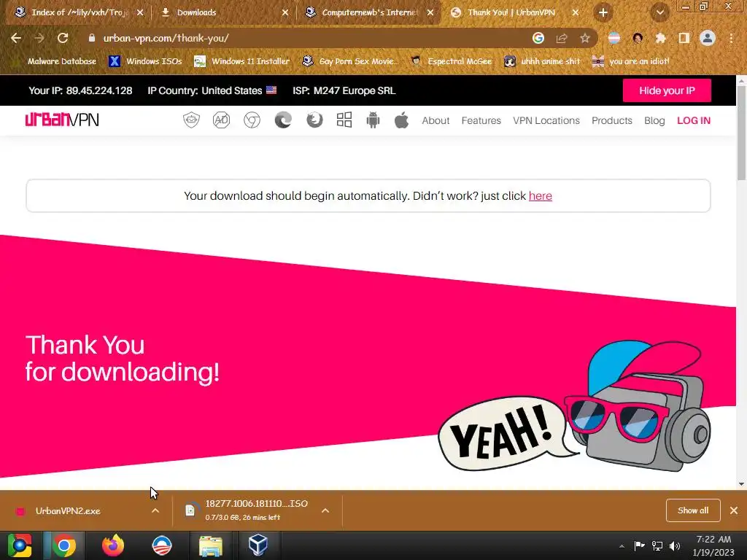This screenshot has width=747, height=560.
Task: Click the scrollbar down arrow
Action: 741,484
